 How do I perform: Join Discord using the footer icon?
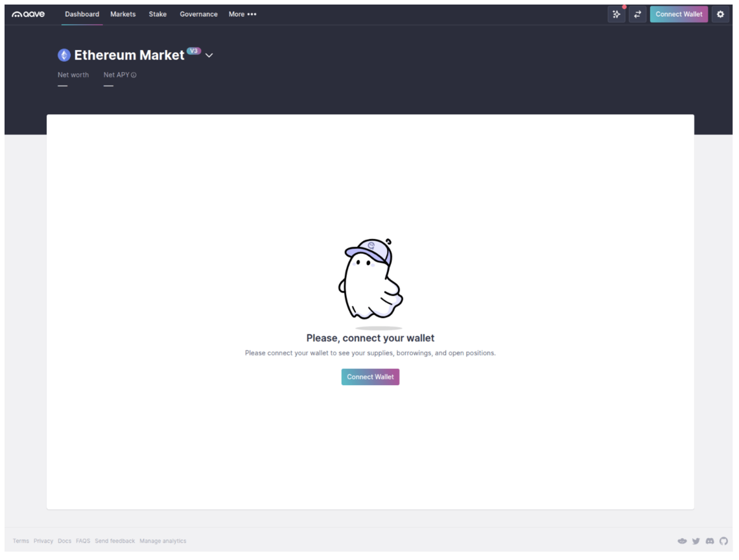click(709, 541)
